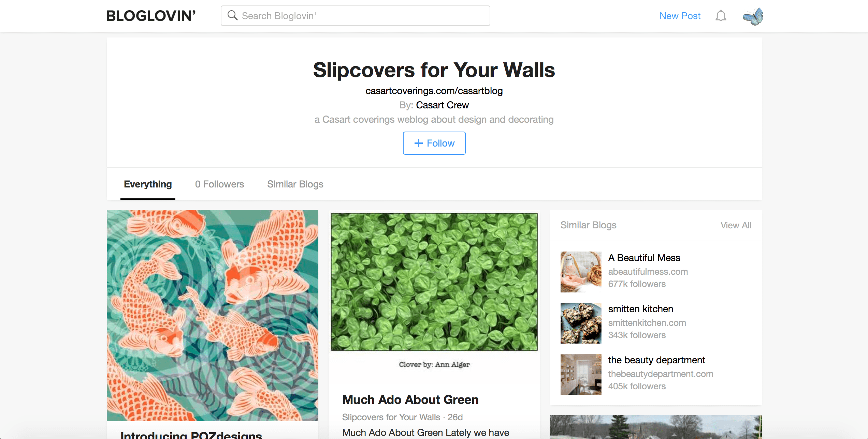View All similar blogs
The image size is (868, 439).
736,225
